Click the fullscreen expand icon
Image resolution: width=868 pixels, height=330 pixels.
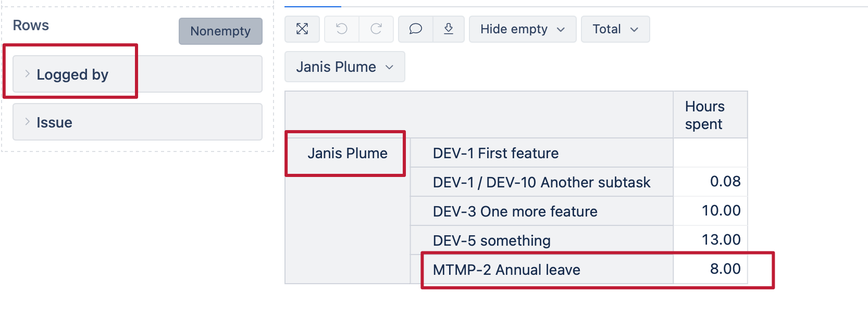click(302, 29)
